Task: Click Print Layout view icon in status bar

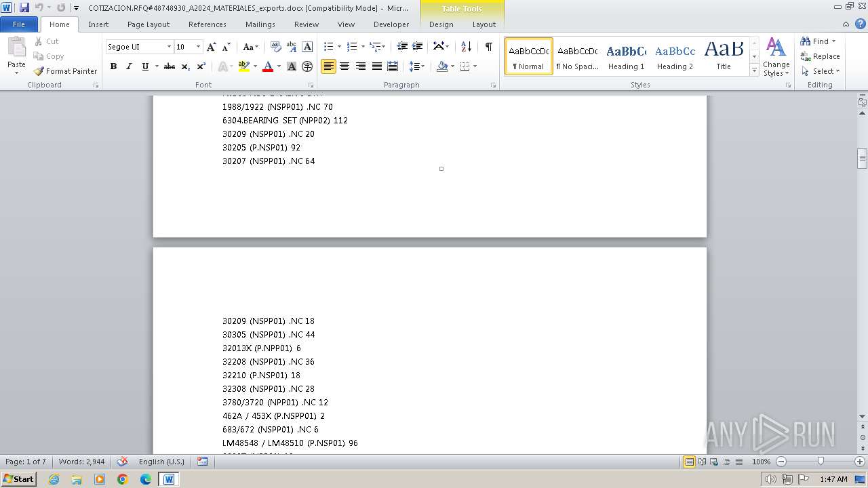Action: 689,462
